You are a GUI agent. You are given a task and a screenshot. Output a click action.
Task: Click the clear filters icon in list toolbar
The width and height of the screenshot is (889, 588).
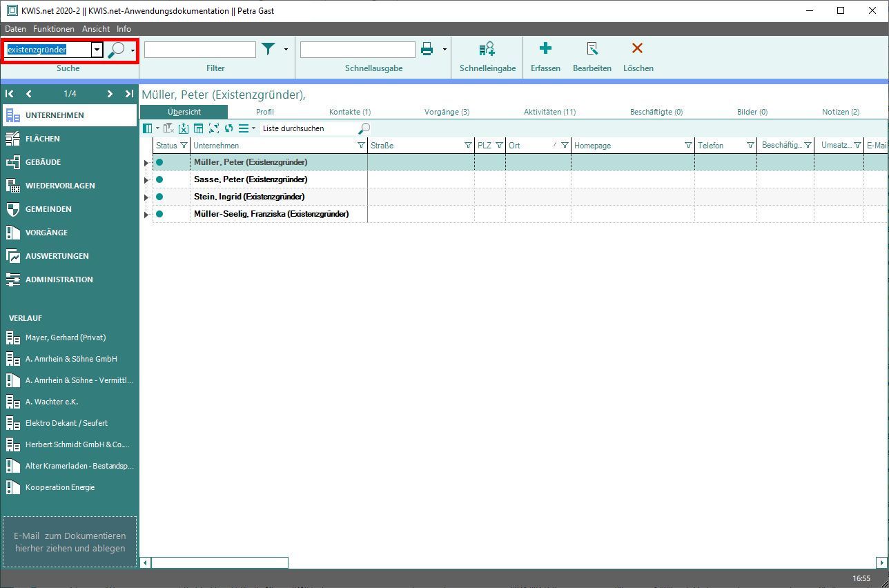pos(168,128)
